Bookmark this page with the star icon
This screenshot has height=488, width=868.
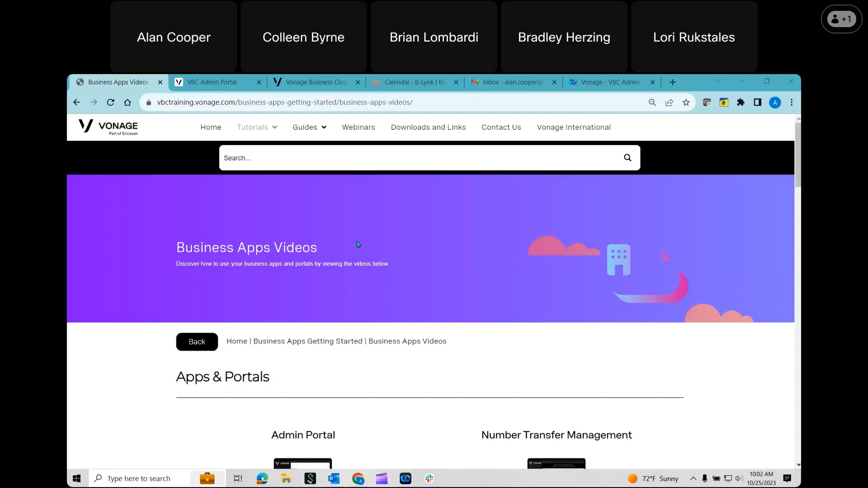click(x=686, y=102)
